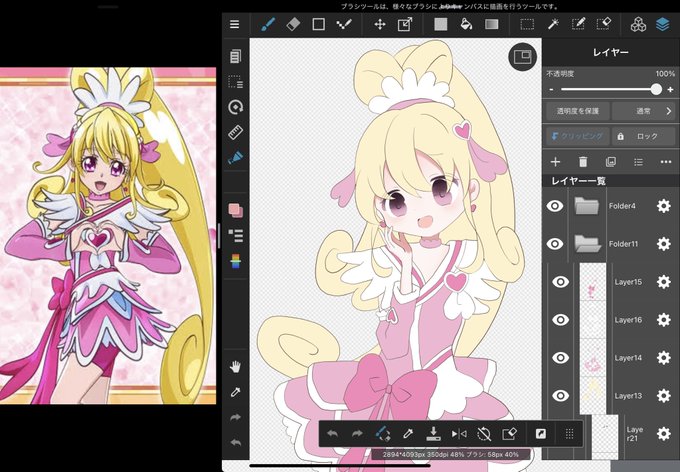
Task: Click the opacity slider handle
Action: pyautogui.click(x=656, y=89)
